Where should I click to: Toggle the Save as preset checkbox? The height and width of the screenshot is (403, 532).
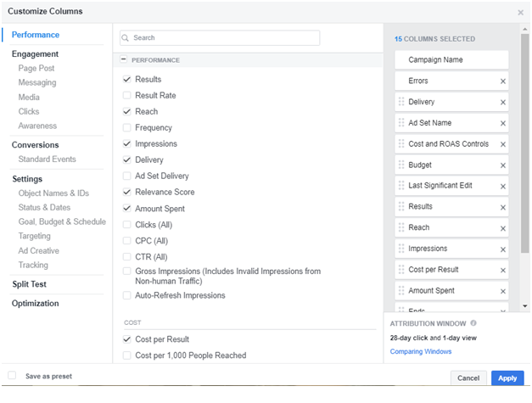pyautogui.click(x=12, y=375)
